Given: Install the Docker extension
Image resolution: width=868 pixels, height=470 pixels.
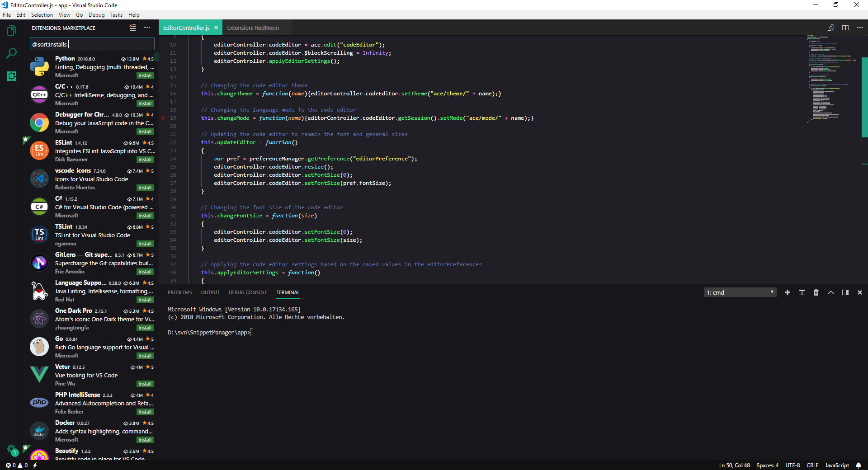Looking at the screenshot, I should tap(145, 440).
